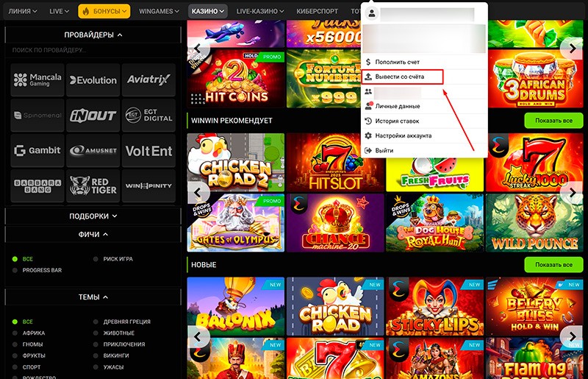Go to next slide in top games carousel
Screen dimensions: 588x379
tap(573, 48)
